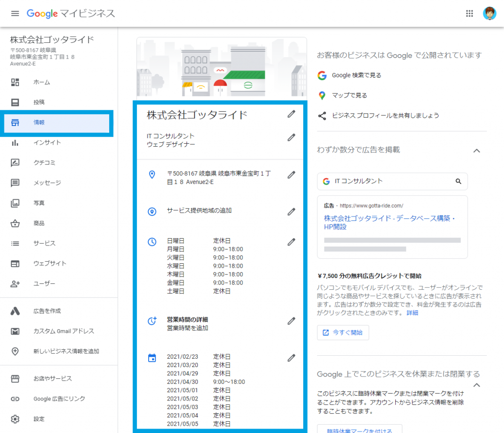Screen dimensions: 504x433
Task: Edit the business name 株式会社ゴッタライド
Action: coord(291,114)
